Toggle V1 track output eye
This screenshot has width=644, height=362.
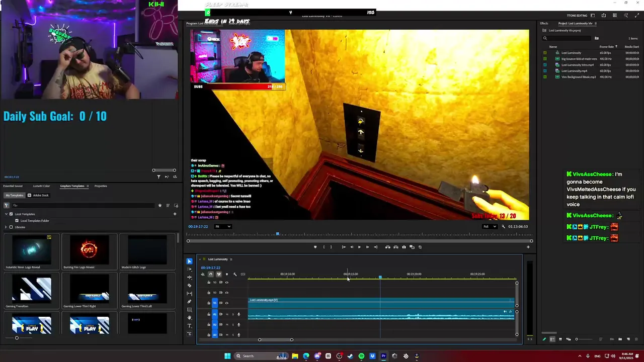226,303
